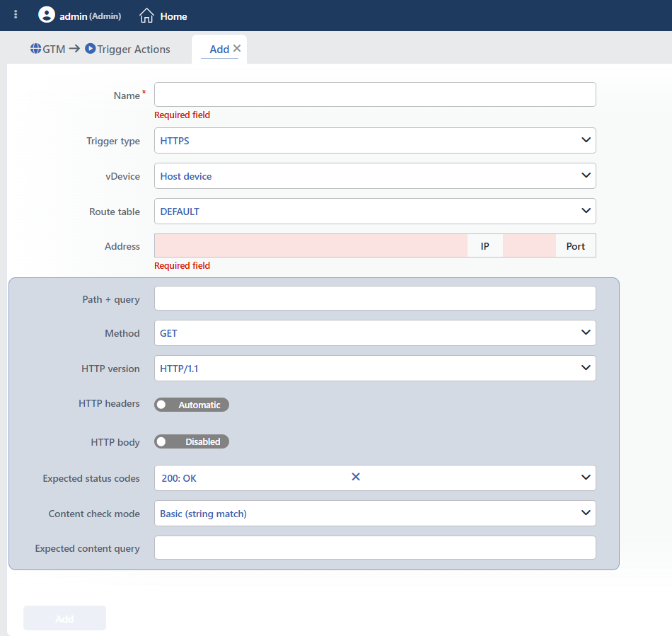Open the Content check mode dropdown
Viewport: 672px width, 636px height.
point(375,514)
